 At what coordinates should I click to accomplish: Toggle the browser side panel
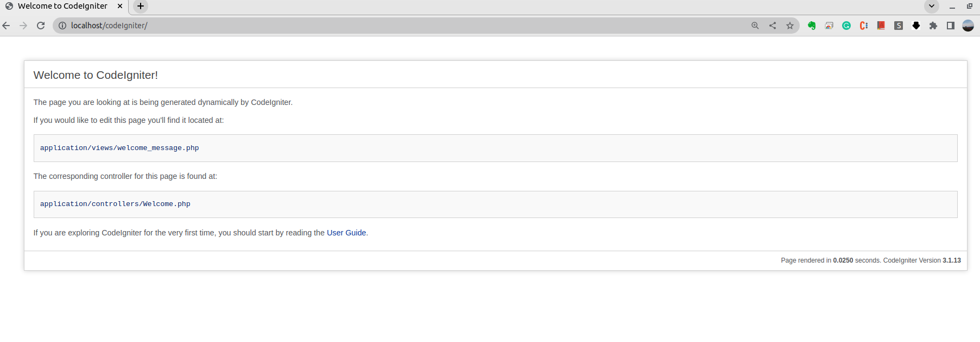point(951,26)
